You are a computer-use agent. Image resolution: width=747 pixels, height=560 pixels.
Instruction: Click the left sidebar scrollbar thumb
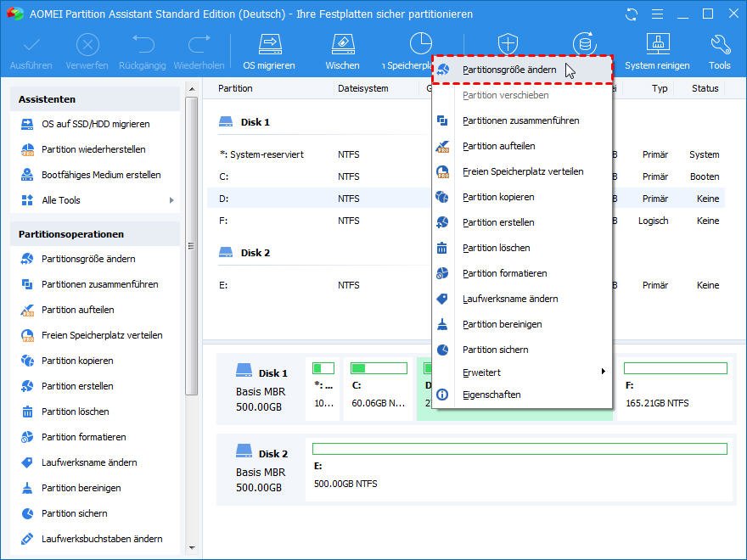point(192,246)
